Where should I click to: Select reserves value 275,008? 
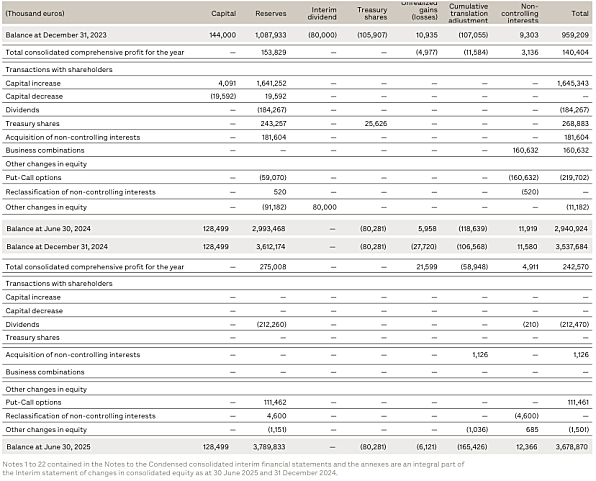pyautogui.click(x=273, y=267)
